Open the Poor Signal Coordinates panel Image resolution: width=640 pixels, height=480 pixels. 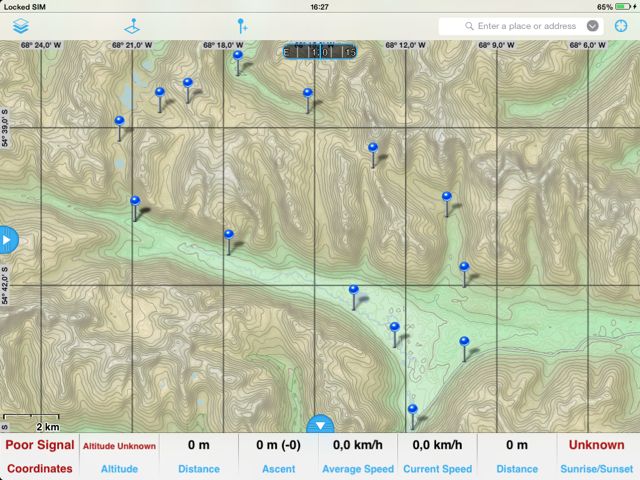pyautogui.click(x=40, y=456)
